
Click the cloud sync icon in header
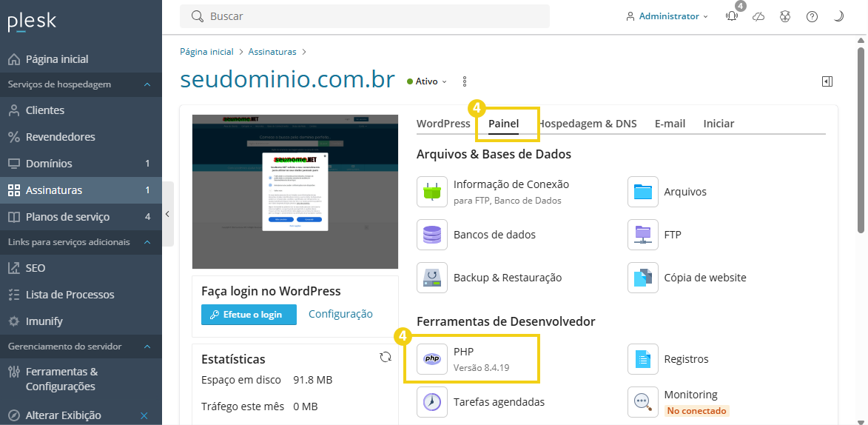[x=758, y=16]
